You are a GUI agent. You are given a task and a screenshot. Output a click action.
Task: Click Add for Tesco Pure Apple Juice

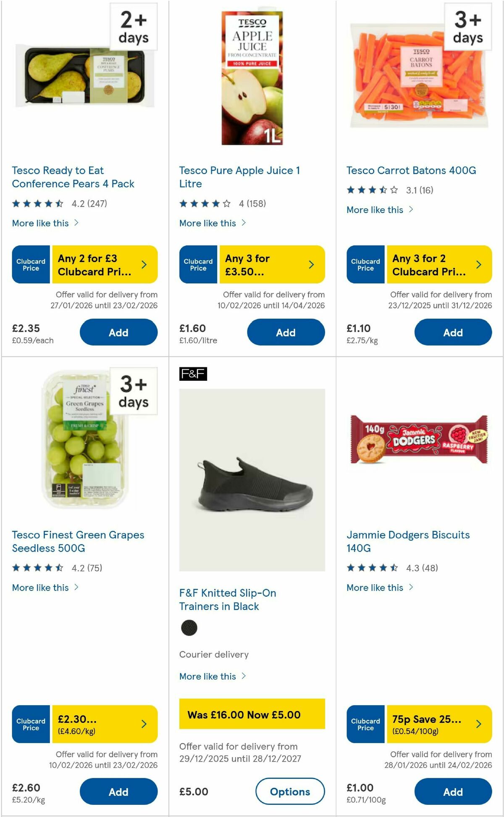click(x=286, y=332)
